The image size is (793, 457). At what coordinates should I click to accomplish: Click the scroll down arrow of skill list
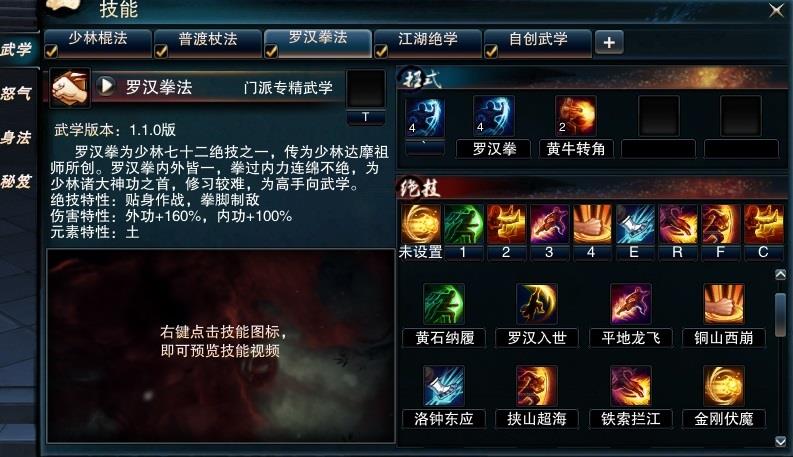click(780, 441)
